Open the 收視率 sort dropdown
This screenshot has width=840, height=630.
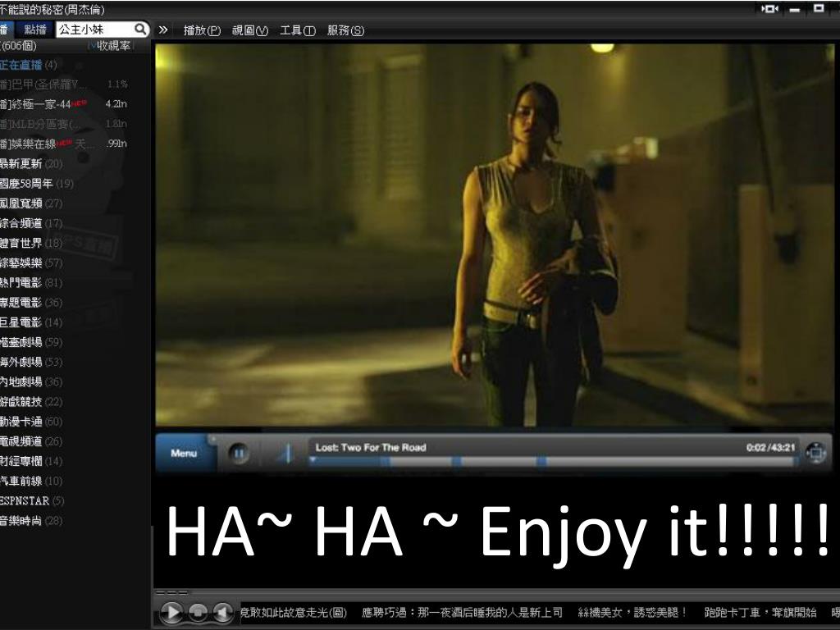[x=111, y=46]
